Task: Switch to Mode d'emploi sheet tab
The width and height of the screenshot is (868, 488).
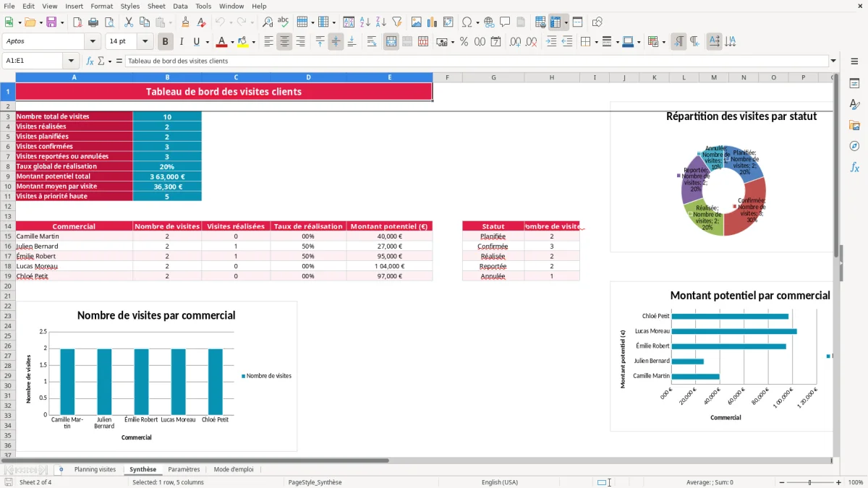Action: (x=234, y=469)
